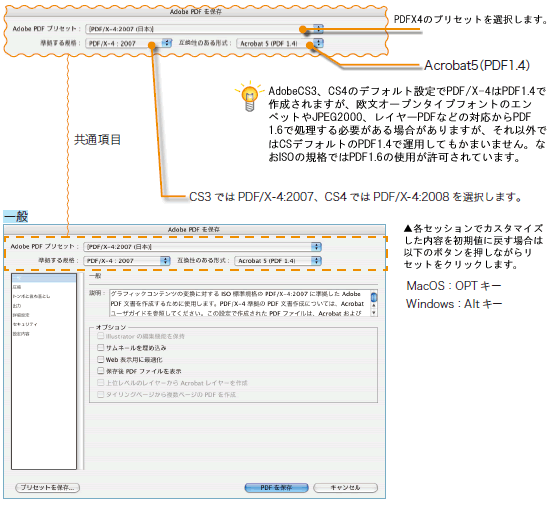Click the PDF/X-4:2007 standard arrows in the top panel
Screen dimensions: 550x508
(x=167, y=43)
